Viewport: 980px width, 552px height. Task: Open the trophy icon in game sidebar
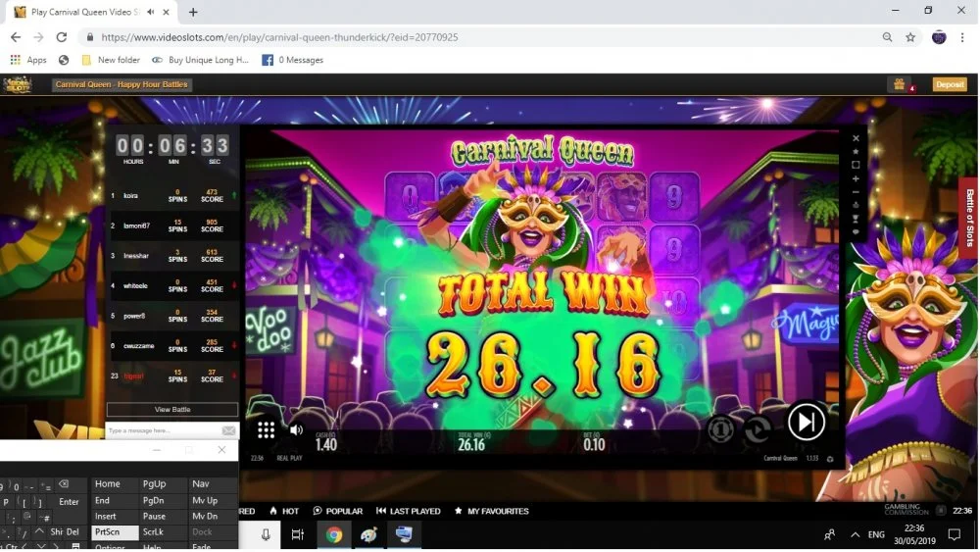click(856, 219)
